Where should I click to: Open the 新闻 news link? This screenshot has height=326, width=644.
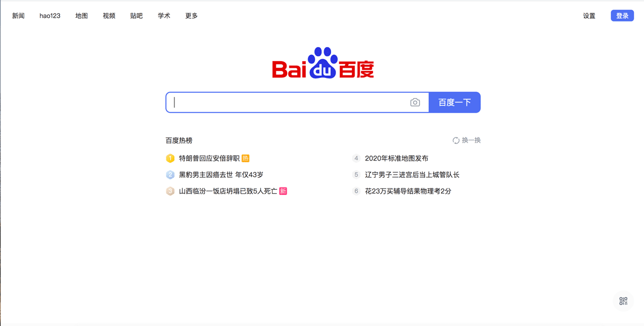click(x=18, y=16)
